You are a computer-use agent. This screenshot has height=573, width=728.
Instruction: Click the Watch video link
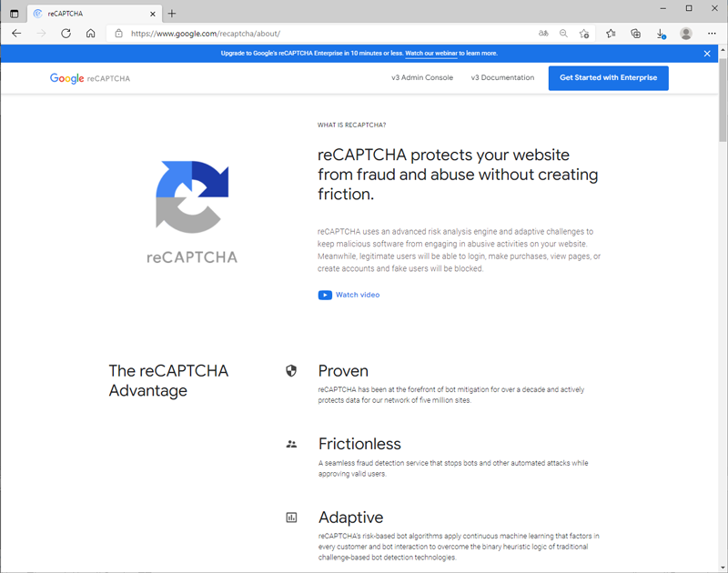point(358,295)
